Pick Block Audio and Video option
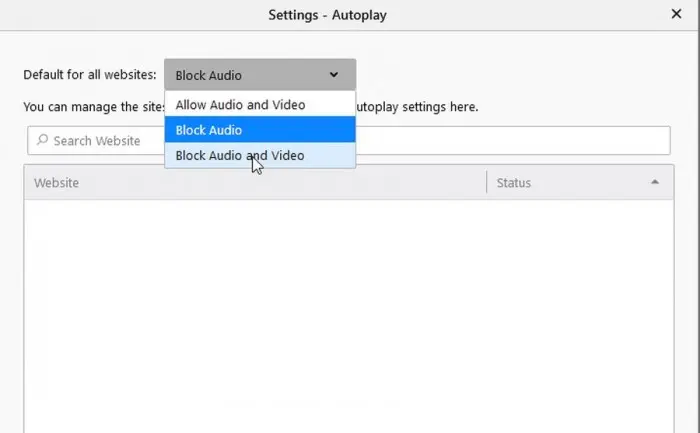The height and width of the screenshot is (433, 700). pyautogui.click(x=260, y=155)
